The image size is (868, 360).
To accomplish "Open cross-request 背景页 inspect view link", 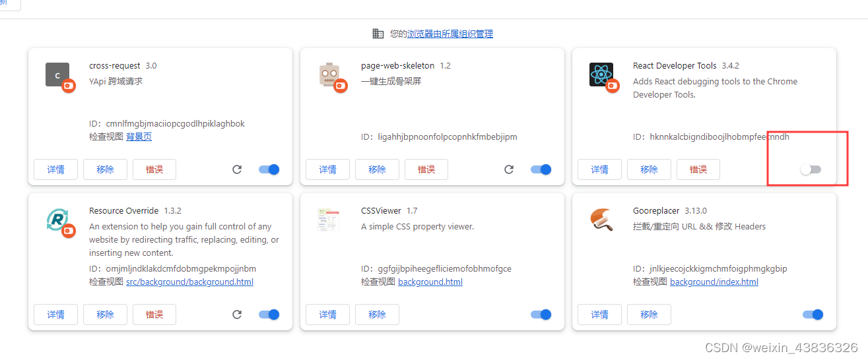I will point(139,136).
